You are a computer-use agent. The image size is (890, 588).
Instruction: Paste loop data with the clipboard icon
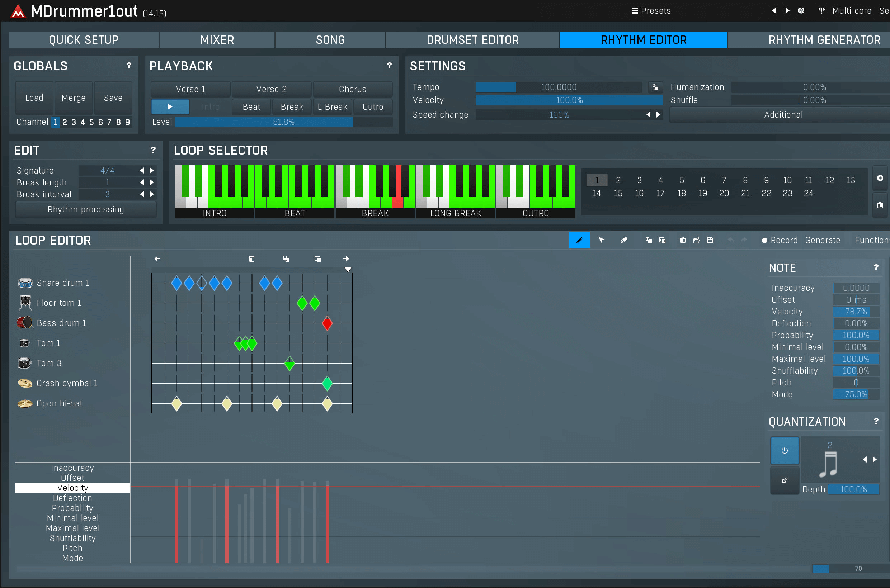[x=662, y=240]
